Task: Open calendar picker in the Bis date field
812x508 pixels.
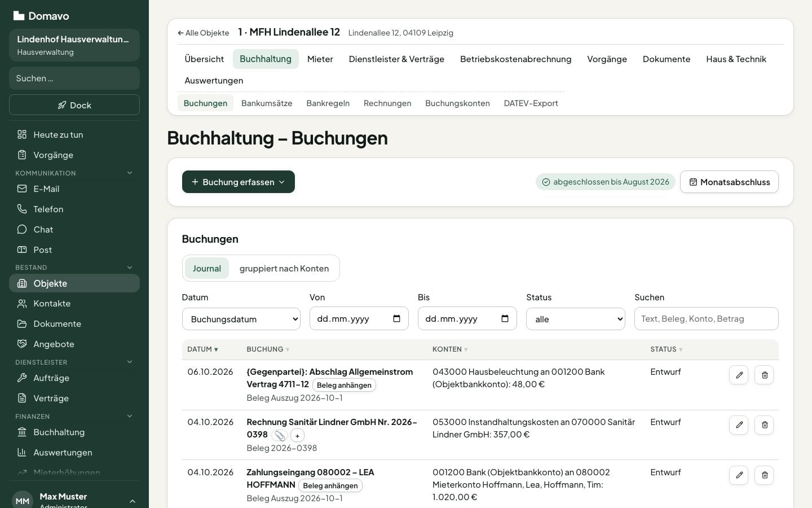Action: click(505, 319)
